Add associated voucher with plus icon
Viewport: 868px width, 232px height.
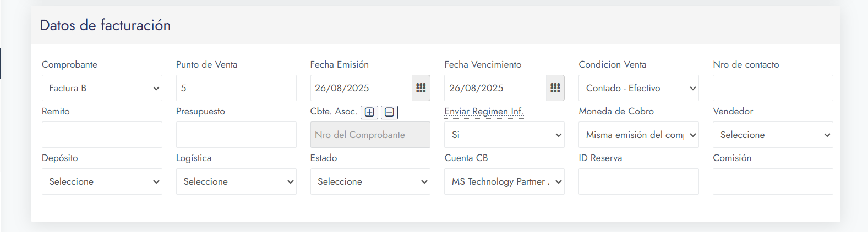[369, 112]
